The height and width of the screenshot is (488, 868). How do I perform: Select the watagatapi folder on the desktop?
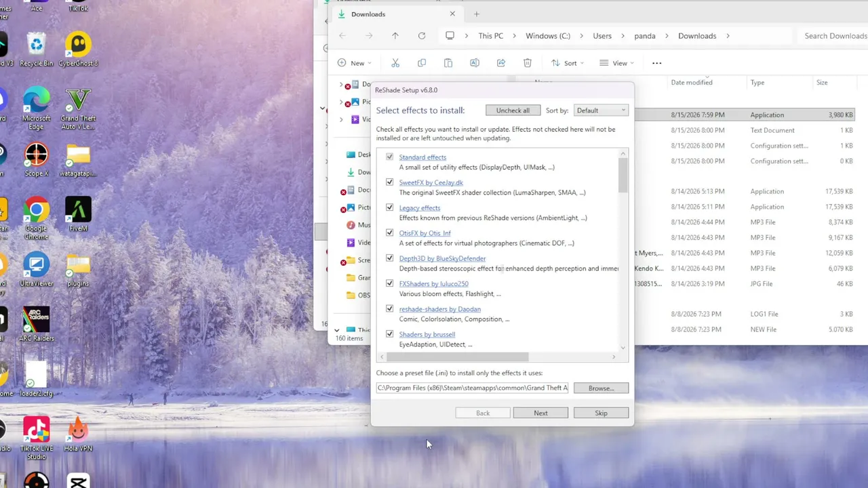click(78, 160)
